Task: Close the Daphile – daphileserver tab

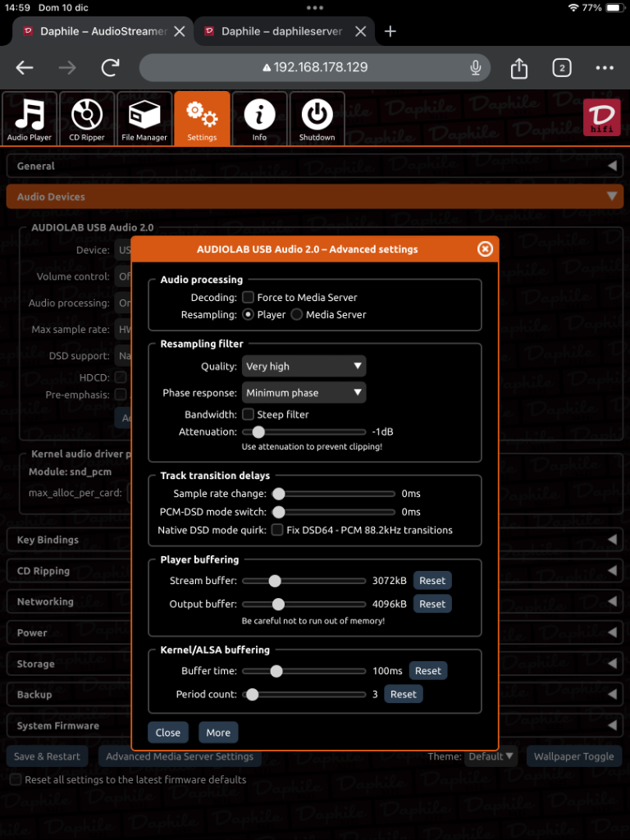Action: coord(361,32)
